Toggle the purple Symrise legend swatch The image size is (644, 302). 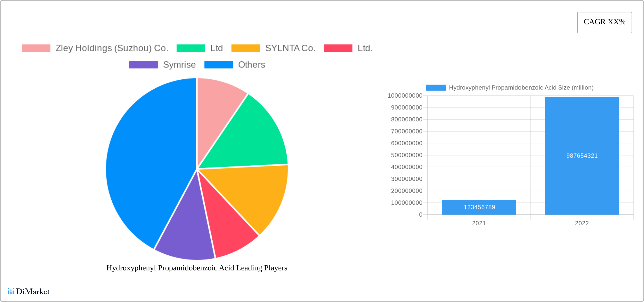[143, 65]
